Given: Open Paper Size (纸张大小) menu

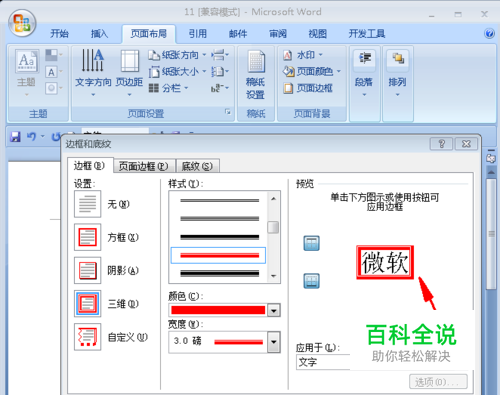Looking at the screenshot, I should 177,71.
